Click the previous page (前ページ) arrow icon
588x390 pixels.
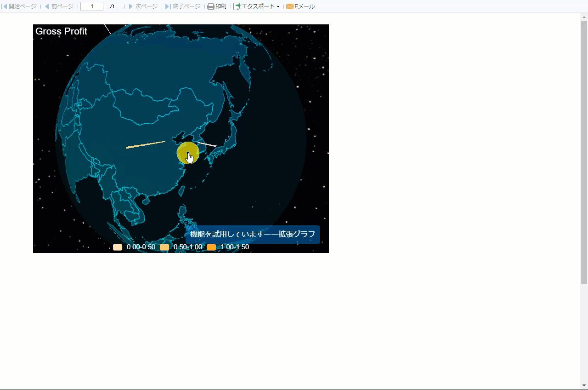tap(47, 6)
